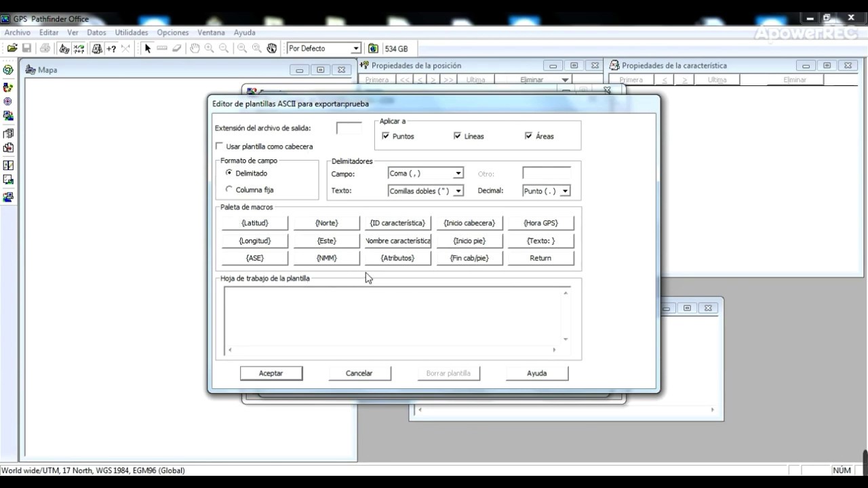Click the '+?' toolbar icon
The height and width of the screenshot is (488, 868).
coord(111,48)
